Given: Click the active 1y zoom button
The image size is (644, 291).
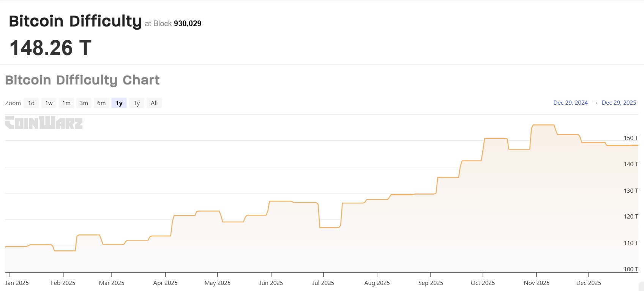Looking at the screenshot, I should click(x=119, y=103).
